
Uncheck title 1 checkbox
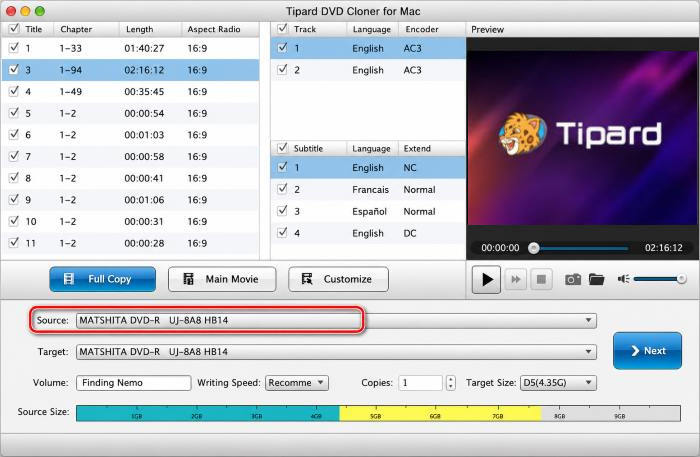pos(14,47)
